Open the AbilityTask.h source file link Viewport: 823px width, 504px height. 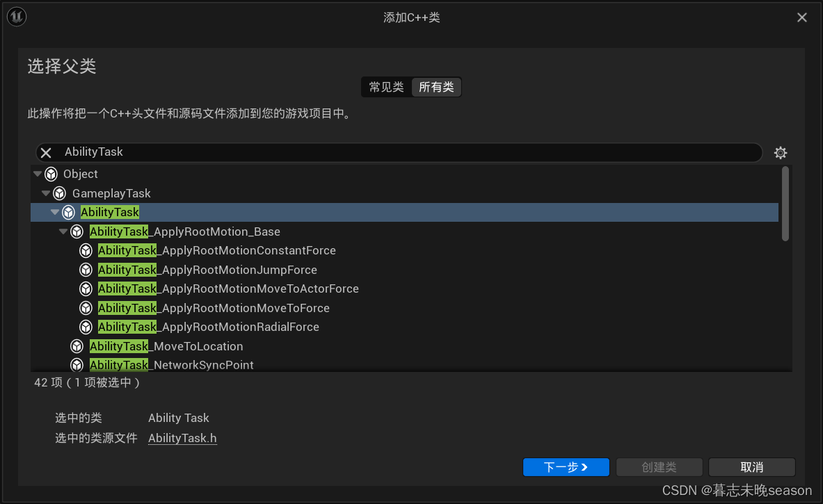[x=182, y=438]
